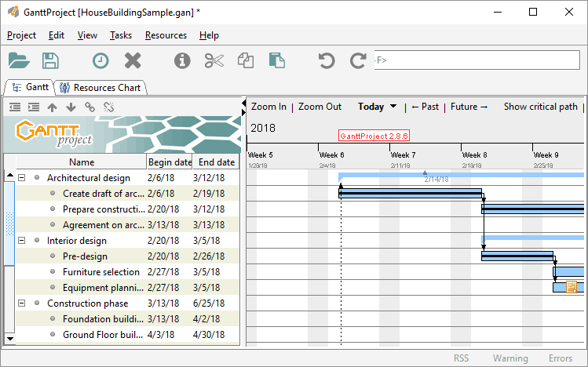Image resolution: width=588 pixels, height=367 pixels.
Task: Click the clock icon to create a new task
Action: click(x=100, y=60)
